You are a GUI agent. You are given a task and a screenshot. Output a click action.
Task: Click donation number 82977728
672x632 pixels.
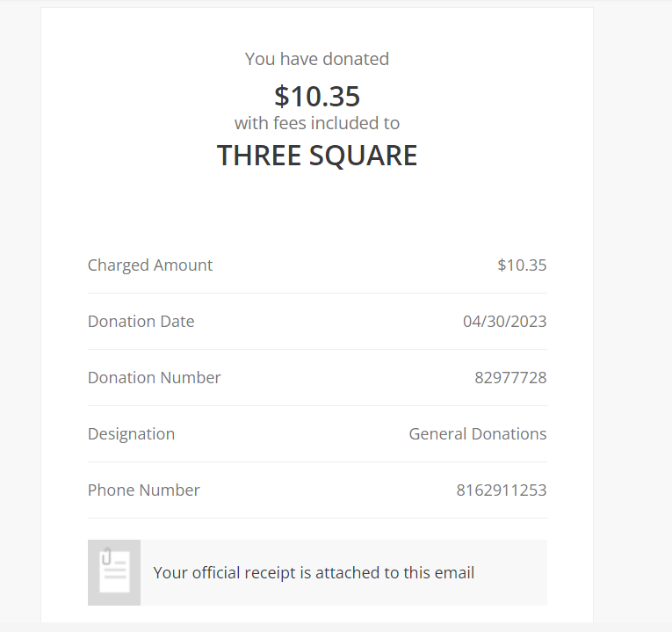point(510,378)
